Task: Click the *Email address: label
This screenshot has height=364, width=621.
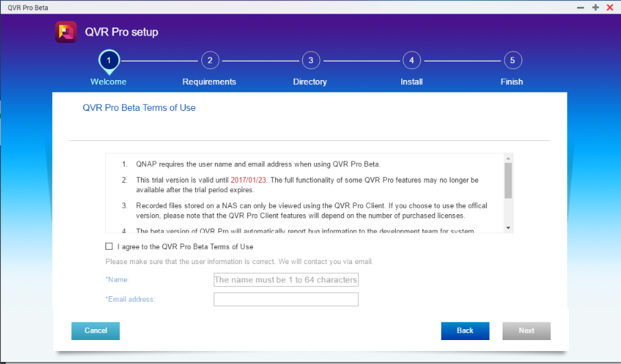Action: coord(130,299)
